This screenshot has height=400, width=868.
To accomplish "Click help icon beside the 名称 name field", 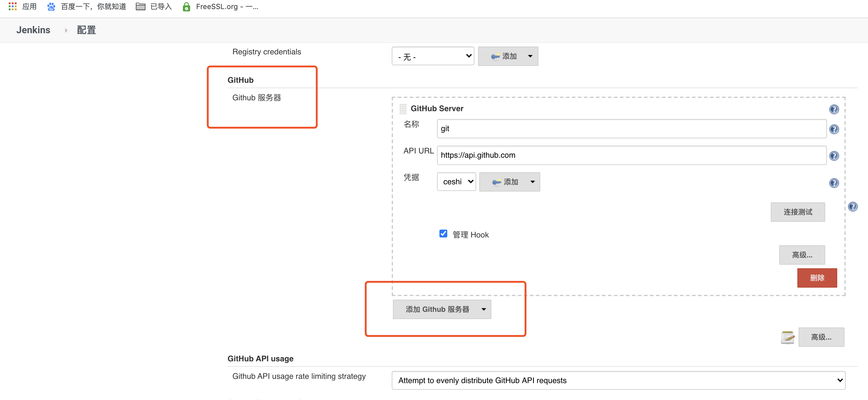I will coord(834,129).
